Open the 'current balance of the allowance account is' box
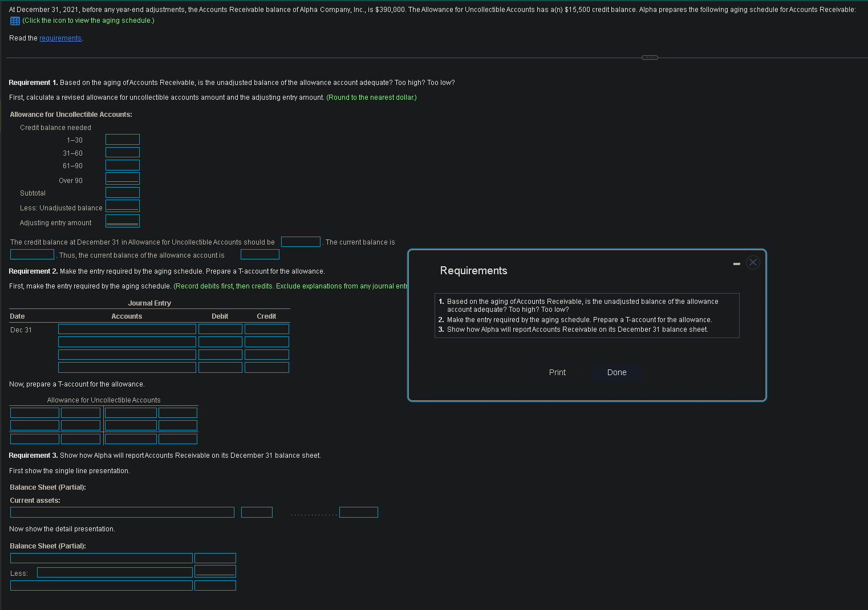868x610 pixels. tap(260, 254)
